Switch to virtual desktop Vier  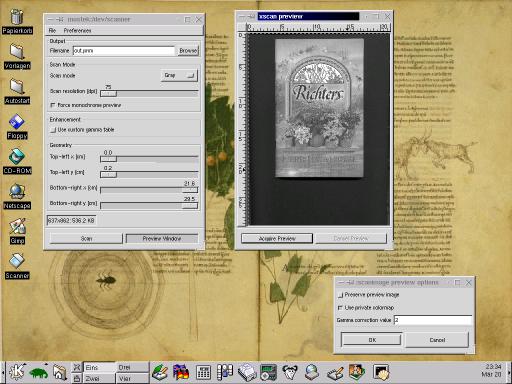[132, 378]
